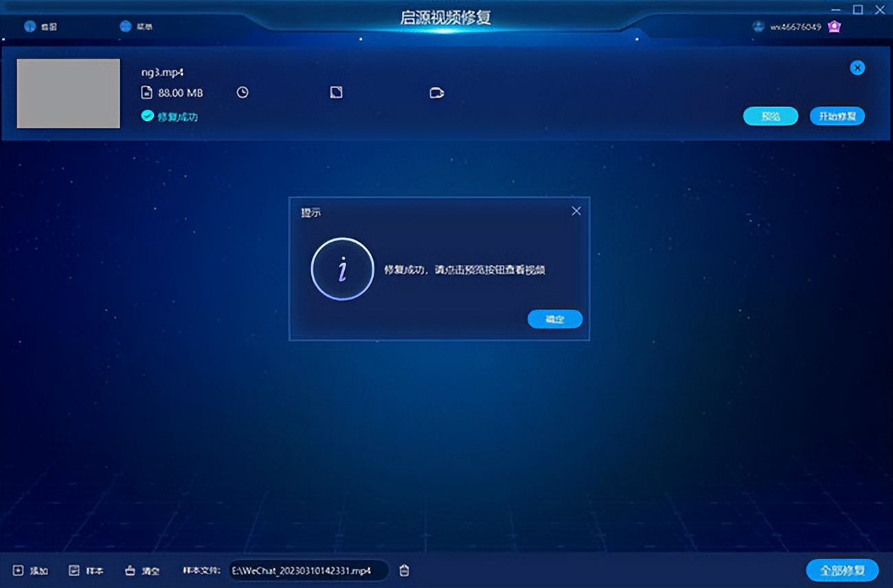Select the ng3.mp4 gray video thumbnail

pyautogui.click(x=68, y=93)
